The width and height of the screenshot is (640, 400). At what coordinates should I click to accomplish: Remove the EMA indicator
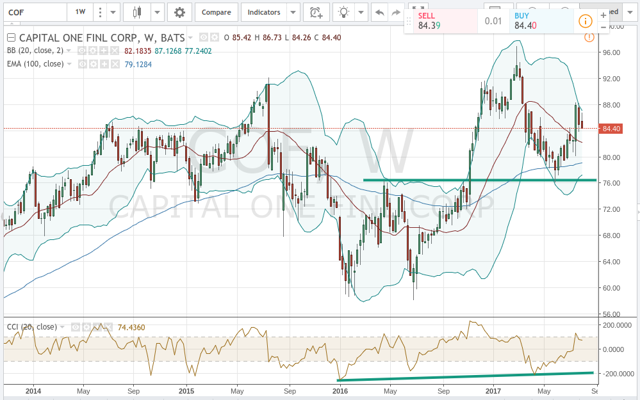coord(115,64)
